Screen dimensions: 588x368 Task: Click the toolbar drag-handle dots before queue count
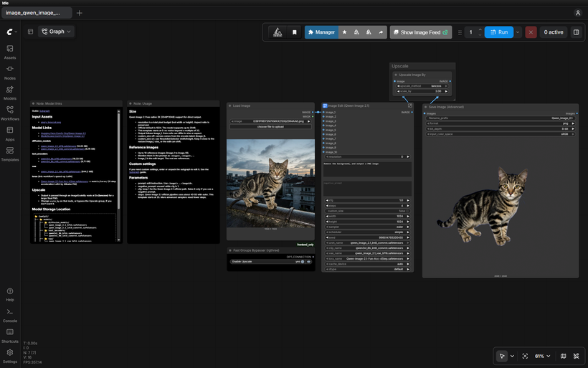point(460,32)
